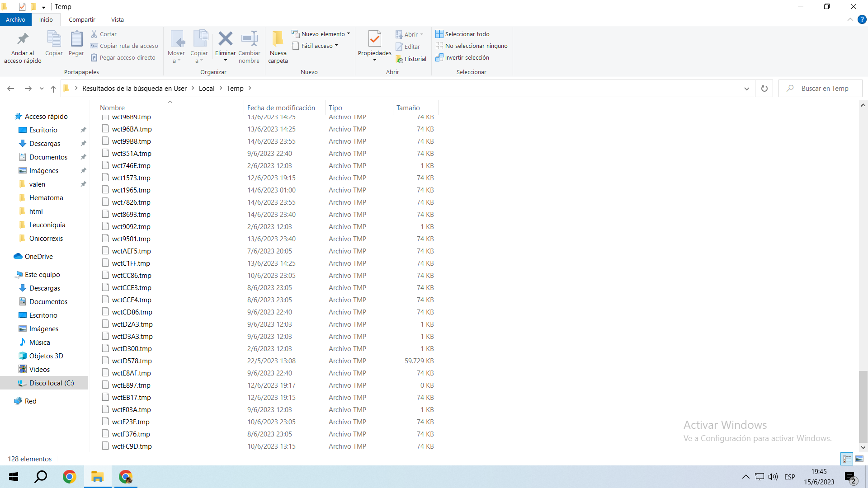Sort by Tamaño column header
The image size is (868, 488).
pos(416,108)
